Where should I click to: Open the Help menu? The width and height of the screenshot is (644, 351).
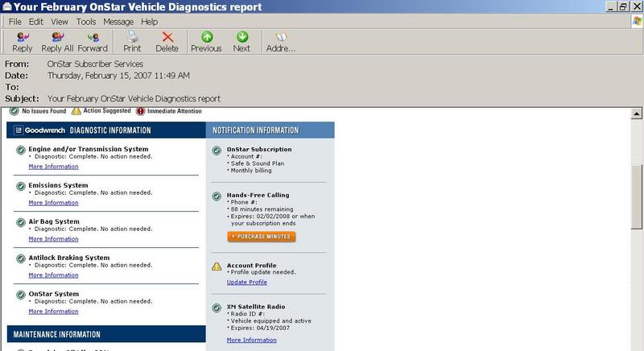point(149,22)
